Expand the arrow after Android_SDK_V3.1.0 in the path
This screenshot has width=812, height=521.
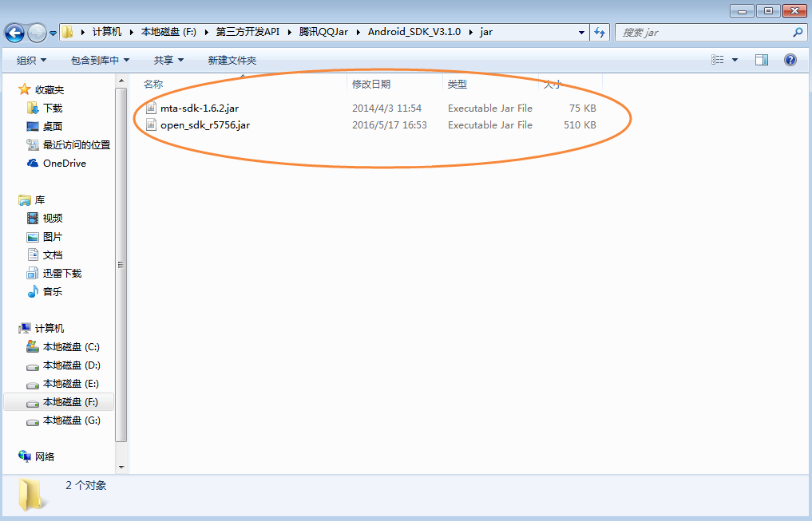click(471, 32)
